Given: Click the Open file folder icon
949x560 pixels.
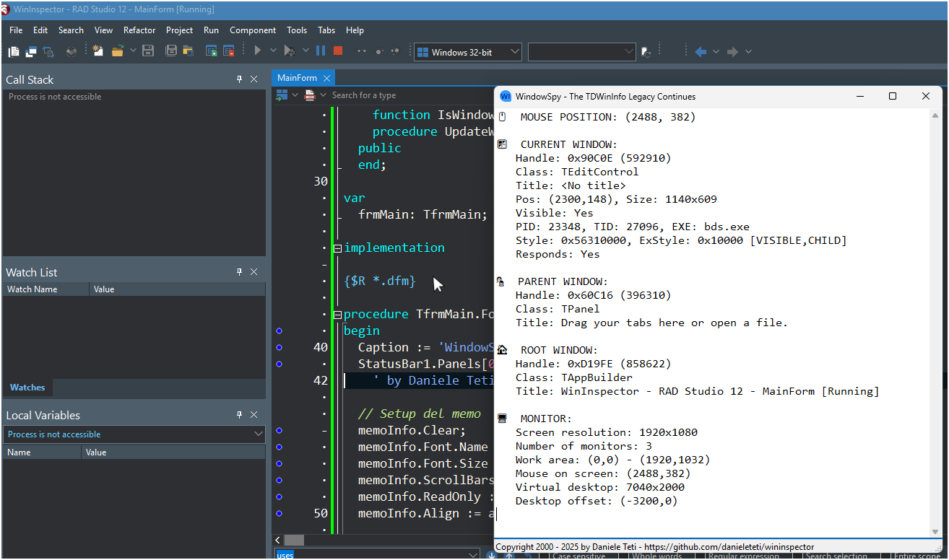Looking at the screenshot, I should coord(117,51).
